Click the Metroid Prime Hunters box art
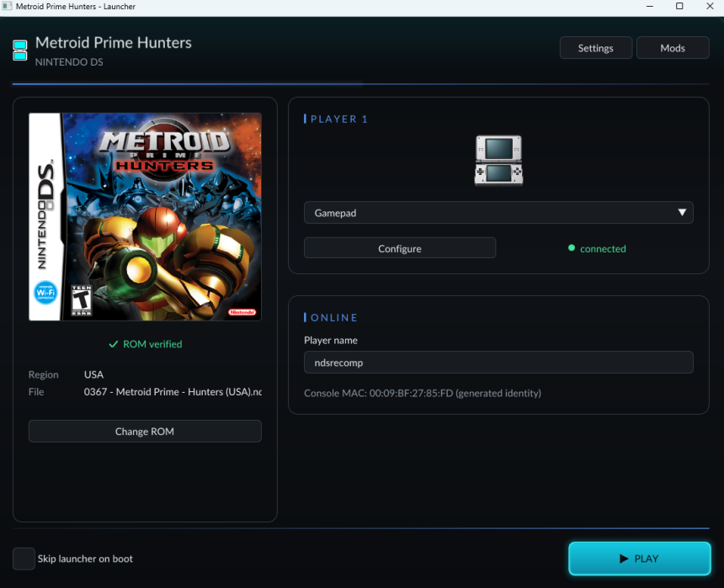This screenshot has width=724, height=588. tap(145, 216)
